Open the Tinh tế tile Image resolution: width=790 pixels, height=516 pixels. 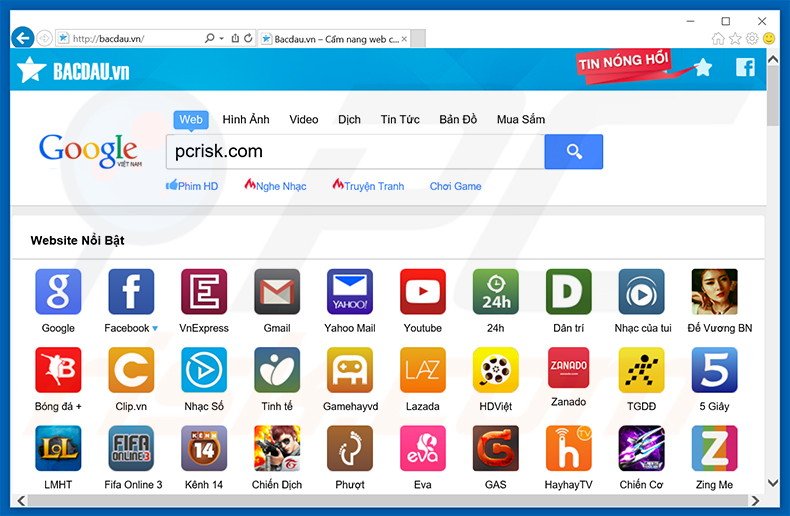coord(277,370)
